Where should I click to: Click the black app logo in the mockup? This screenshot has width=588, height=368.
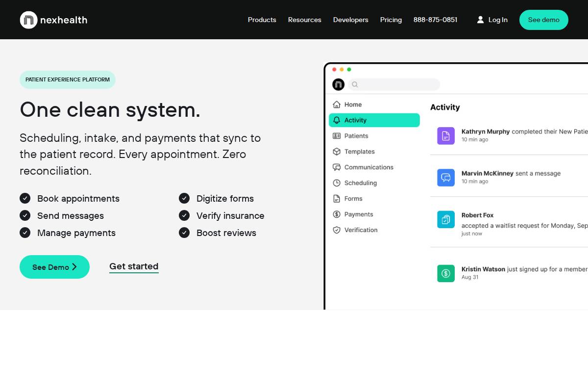tap(338, 84)
